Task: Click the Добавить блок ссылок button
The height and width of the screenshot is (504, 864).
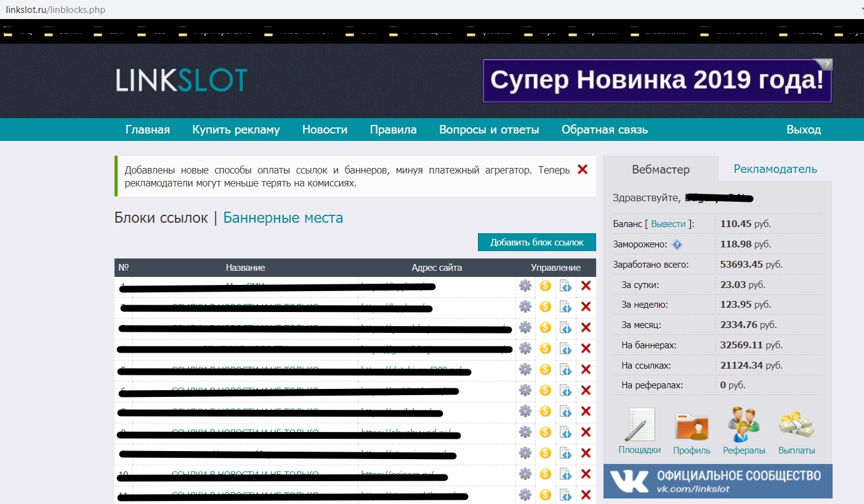Action: click(x=537, y=242)
